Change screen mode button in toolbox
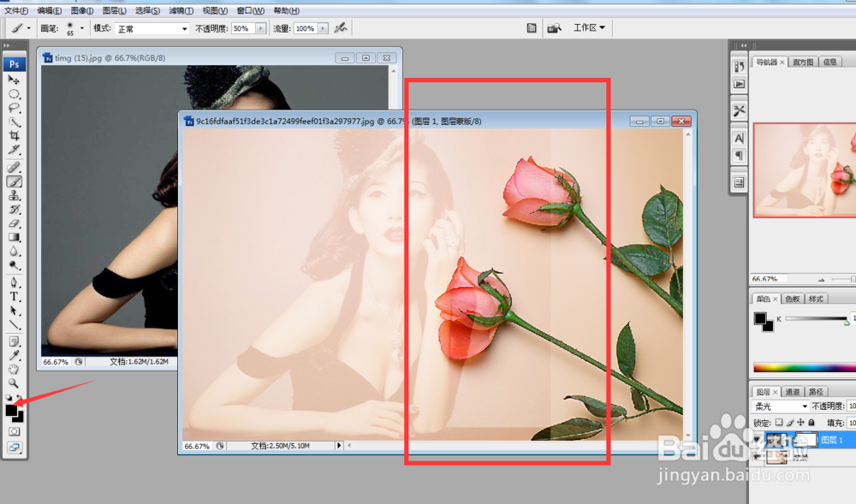Image resolution: width=856 pixels, height=504 pixels. point(15,448)
